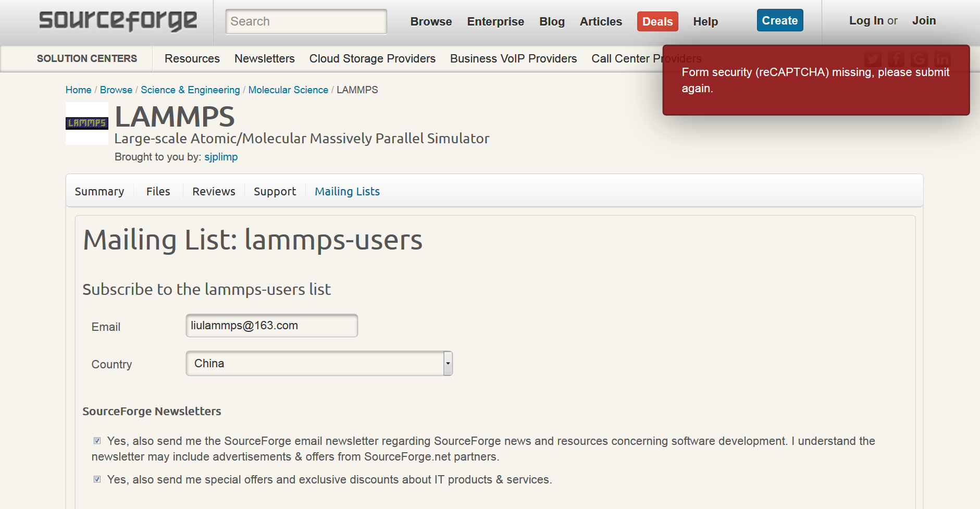Image resolution: width=980 pixels, height=509 pixels.
Task: Switch to the Mailing Lists tab
Action: 348,191
